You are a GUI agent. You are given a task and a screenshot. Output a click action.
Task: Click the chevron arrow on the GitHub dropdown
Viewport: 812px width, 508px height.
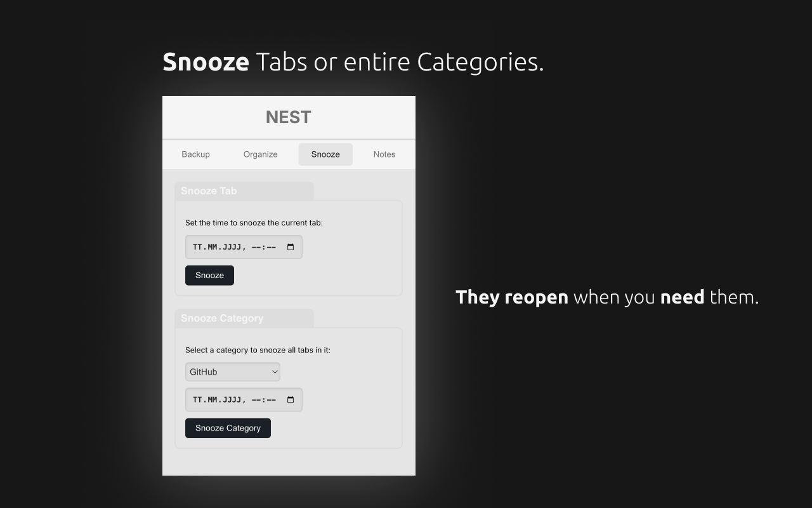click(274, 371)
